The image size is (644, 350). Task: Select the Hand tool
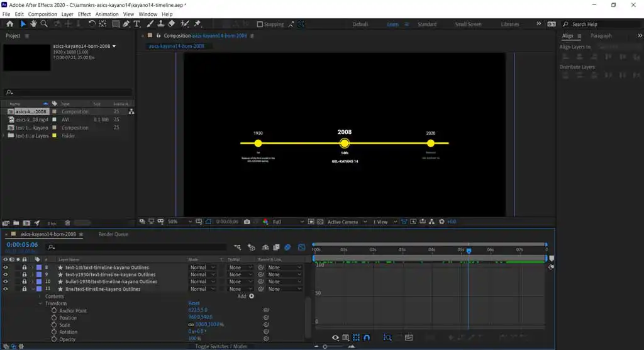tap(33, 24)
